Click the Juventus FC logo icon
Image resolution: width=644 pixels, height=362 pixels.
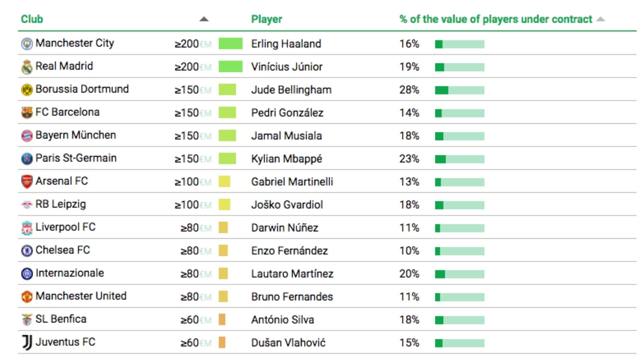tap(27, 343)
